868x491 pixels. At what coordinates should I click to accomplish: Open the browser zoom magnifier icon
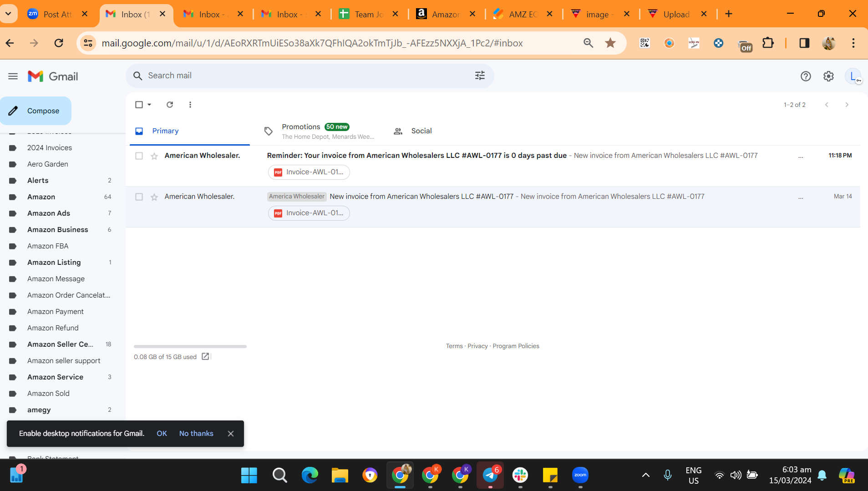(x=588, y=43)
